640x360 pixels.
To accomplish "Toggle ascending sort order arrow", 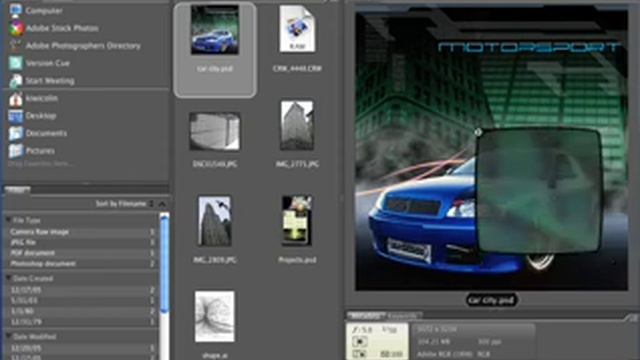I will [x=162, y=204].
